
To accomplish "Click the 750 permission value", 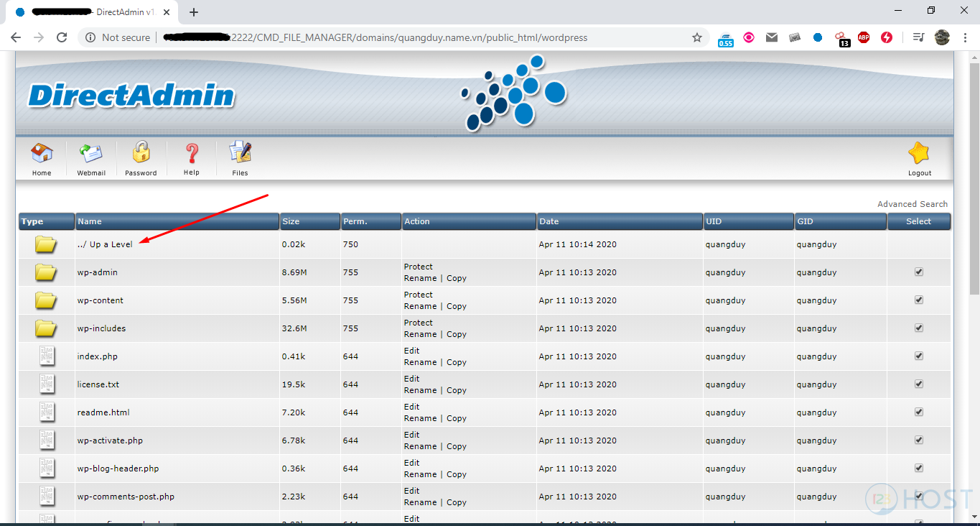I will tap(350, 244).
